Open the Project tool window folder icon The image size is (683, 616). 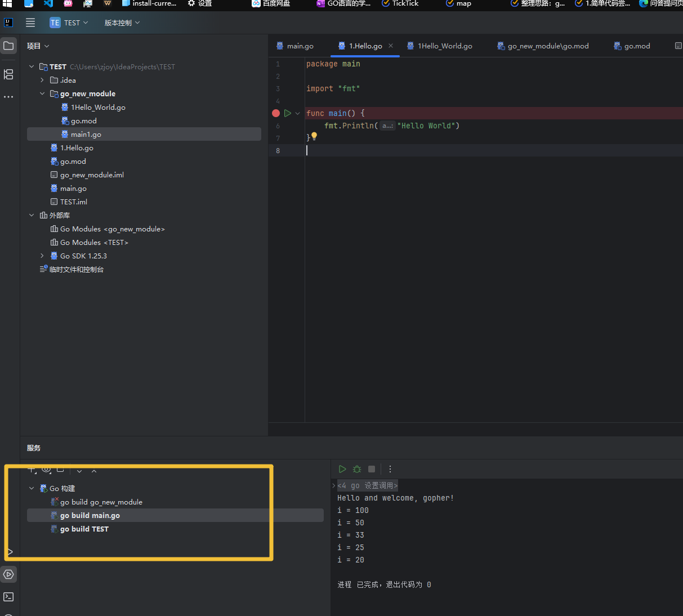[8, 46]
